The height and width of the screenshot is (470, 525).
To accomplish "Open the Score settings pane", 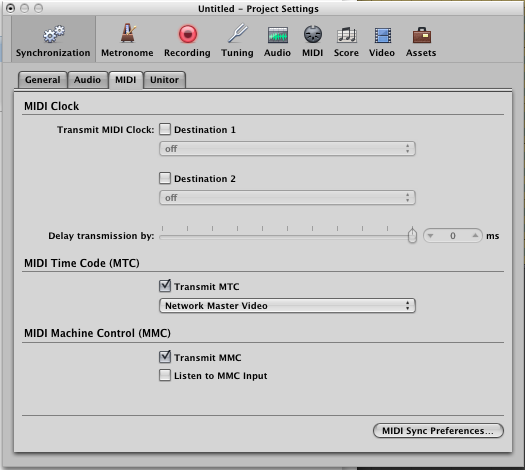I will (346, 41).
